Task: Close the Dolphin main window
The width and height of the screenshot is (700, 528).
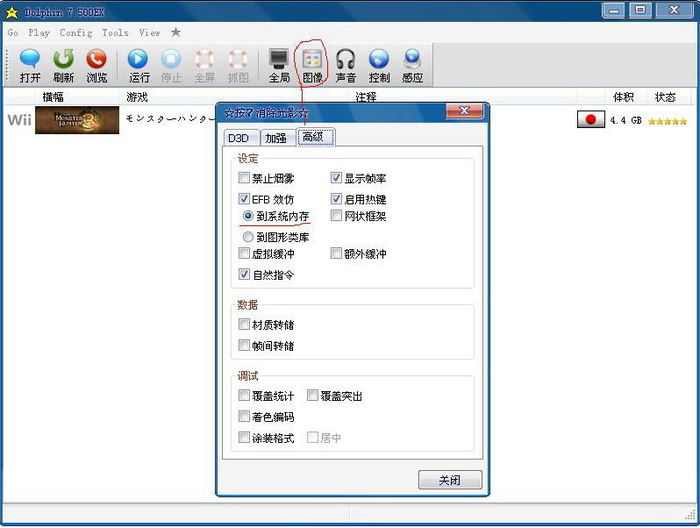Action: pos(674,10)
